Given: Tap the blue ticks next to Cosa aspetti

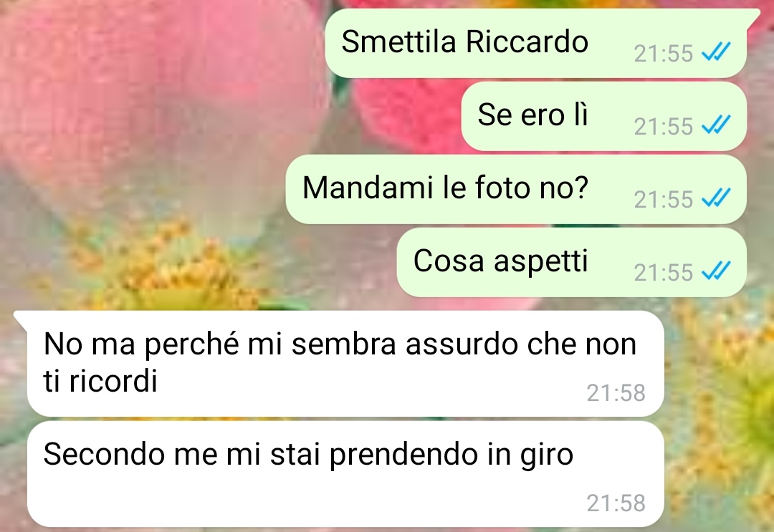Looking at the screenshot, I should pyautogui.click(x=716, y=270).
